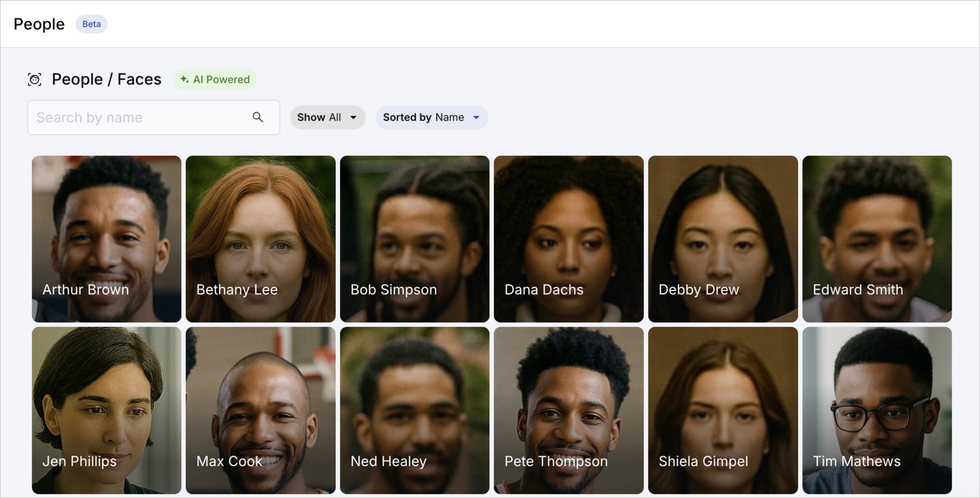The height and width of the screenshot is (498, 980).
Task: Open the Show All filter dropdown
Action: (328, 118)
